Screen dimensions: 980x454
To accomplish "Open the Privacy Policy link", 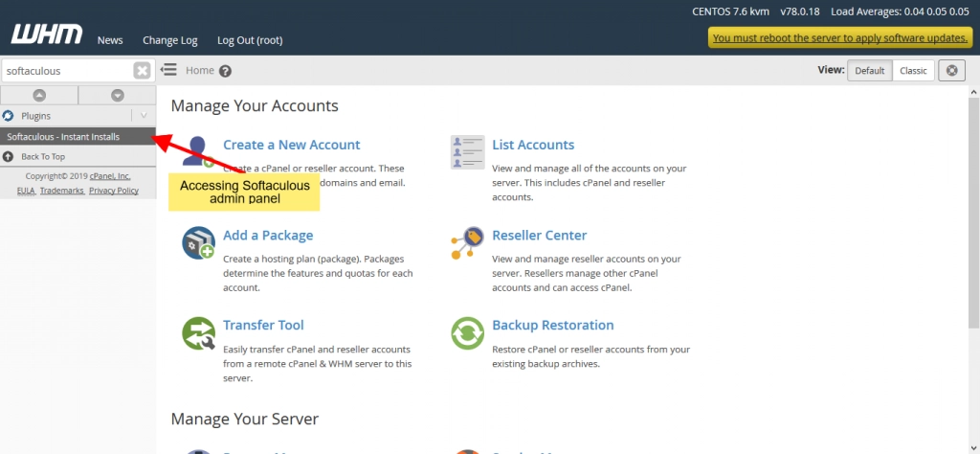I will click(x=114, y=191).
